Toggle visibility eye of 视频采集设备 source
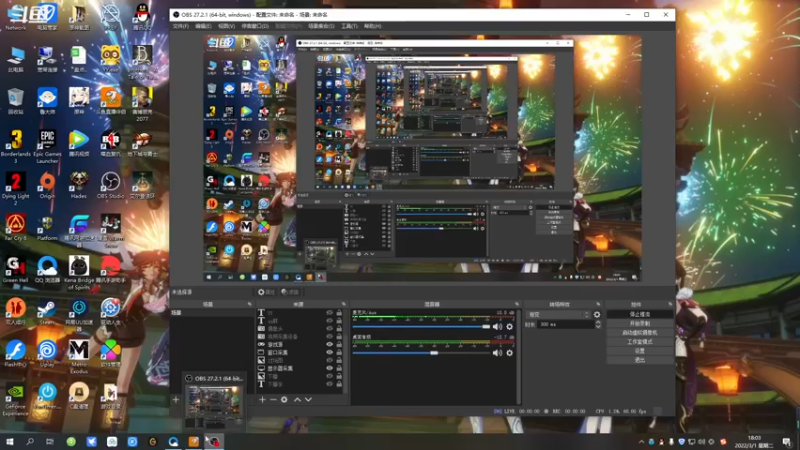The height and width of the screenshot is (450, 800). (330, 337)
